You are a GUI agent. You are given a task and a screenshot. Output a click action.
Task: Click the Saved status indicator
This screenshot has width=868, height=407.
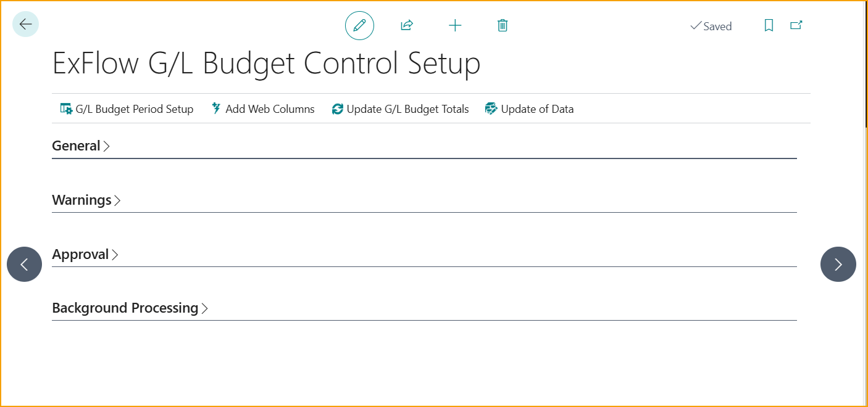(711, 27)
